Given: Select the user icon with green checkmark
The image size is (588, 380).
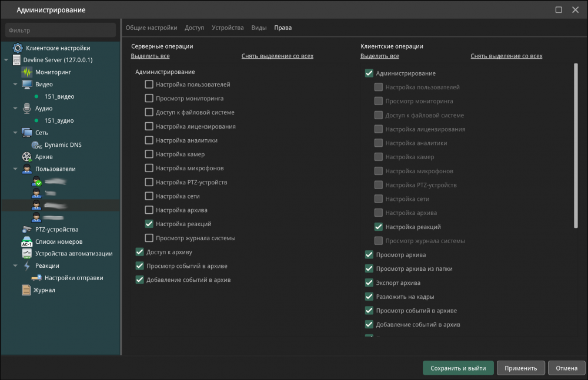Looking at the screenshot, I should coord(36,181).
